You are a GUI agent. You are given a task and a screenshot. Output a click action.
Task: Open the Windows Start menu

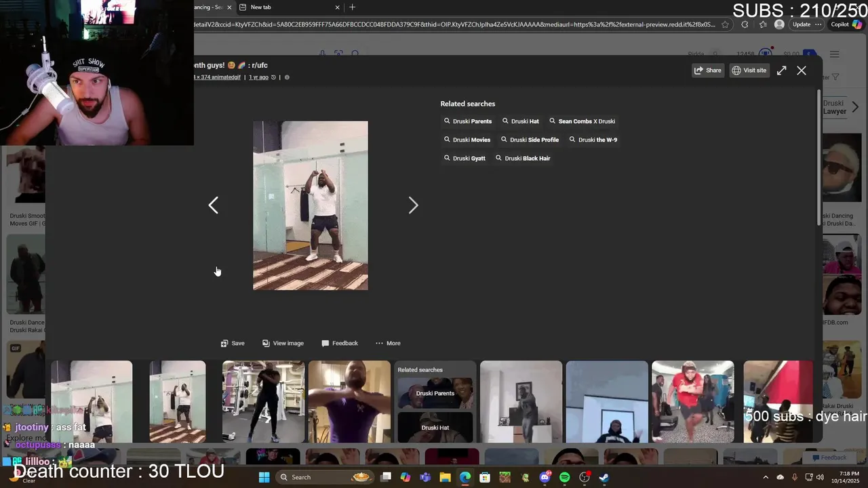(264, 477)
